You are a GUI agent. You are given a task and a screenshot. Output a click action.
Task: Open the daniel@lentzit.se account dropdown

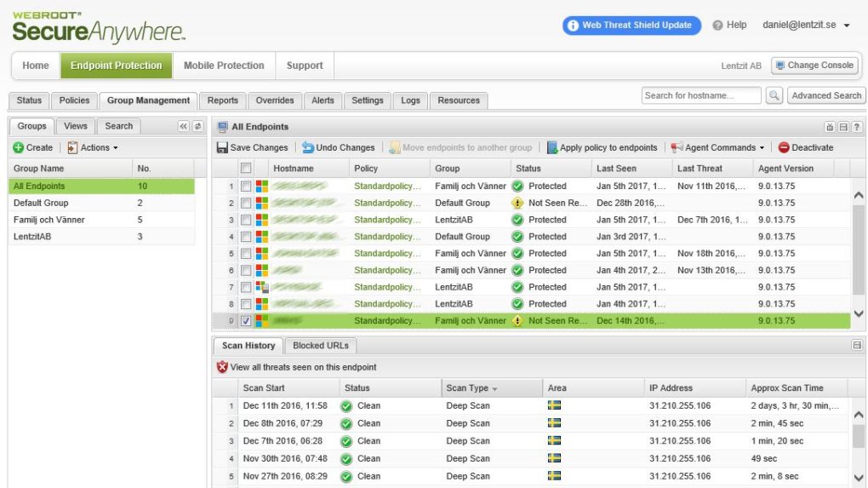(x=847, y=26)
